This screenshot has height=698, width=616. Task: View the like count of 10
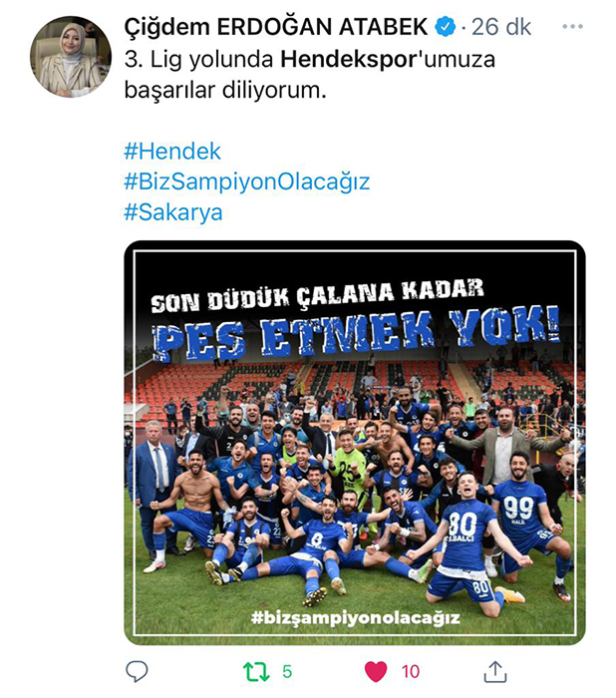pos(410,671)
